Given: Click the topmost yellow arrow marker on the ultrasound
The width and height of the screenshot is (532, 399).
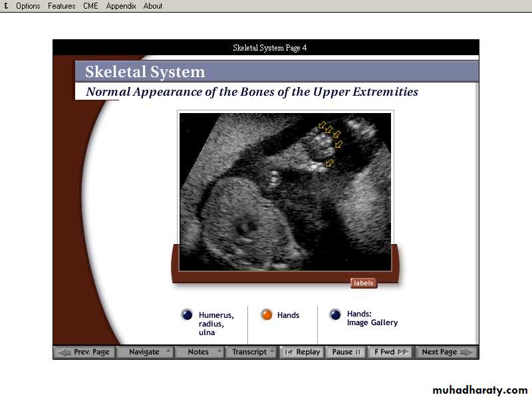Looking at the screenshot, I should pyautogui.click(x=323, y=124).
